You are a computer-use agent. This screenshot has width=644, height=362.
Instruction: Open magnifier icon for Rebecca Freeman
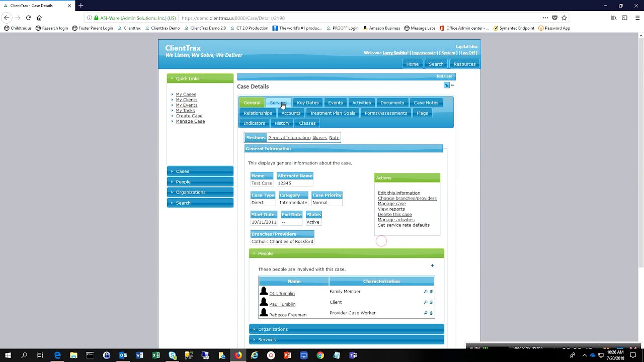coord(425,313)
